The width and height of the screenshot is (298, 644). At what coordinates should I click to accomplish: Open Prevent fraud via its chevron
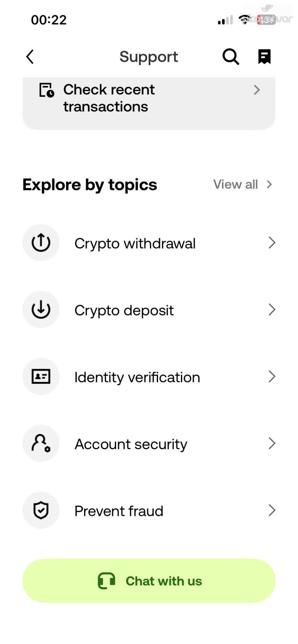(x=272, y=510)
